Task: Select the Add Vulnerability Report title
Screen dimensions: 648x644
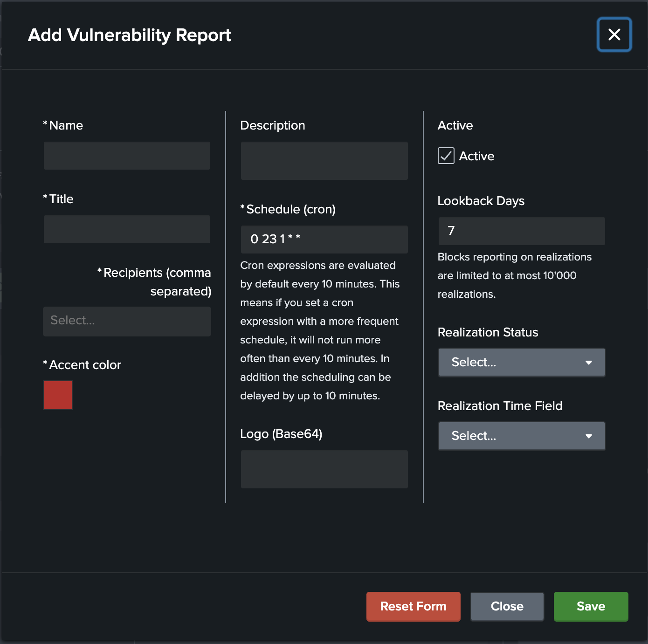Action: click(130, 34)
